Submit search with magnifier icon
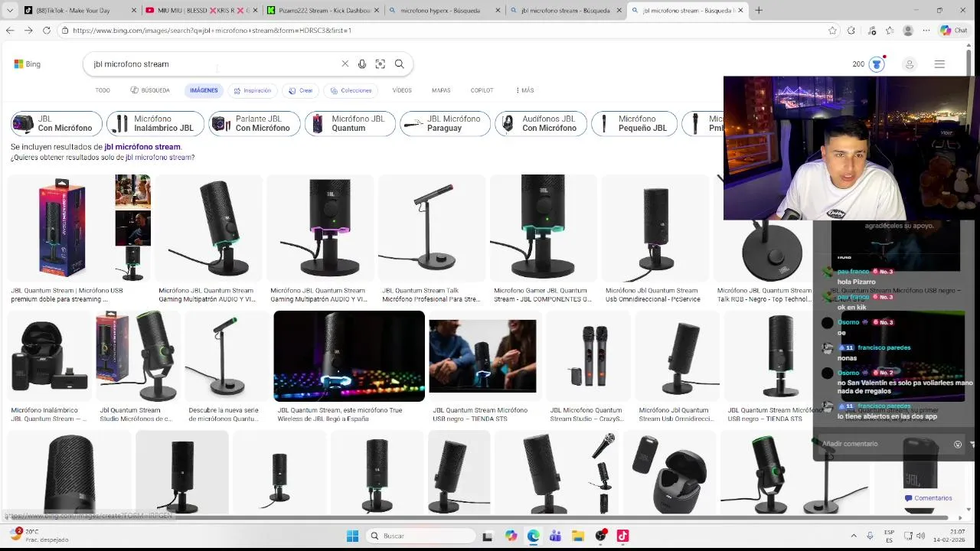This screenshot has width=980, height=551. pos(399,64)
